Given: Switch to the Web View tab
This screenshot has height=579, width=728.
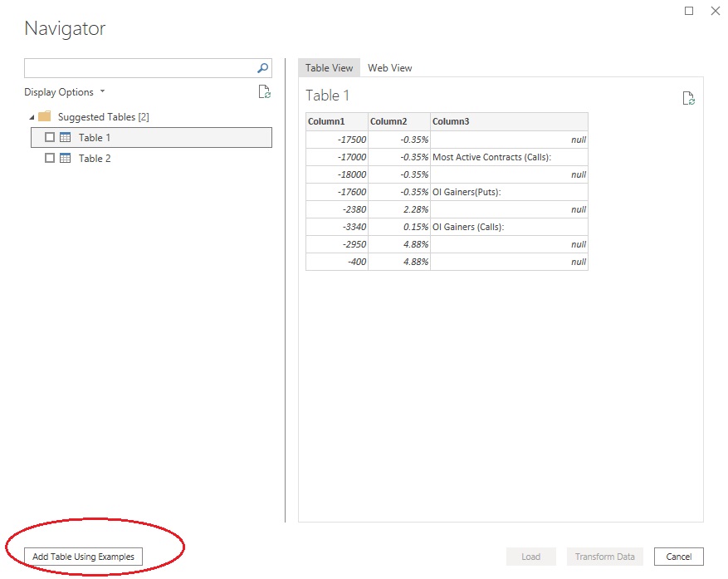Looking at the screenshot, I should coord(390,68).
